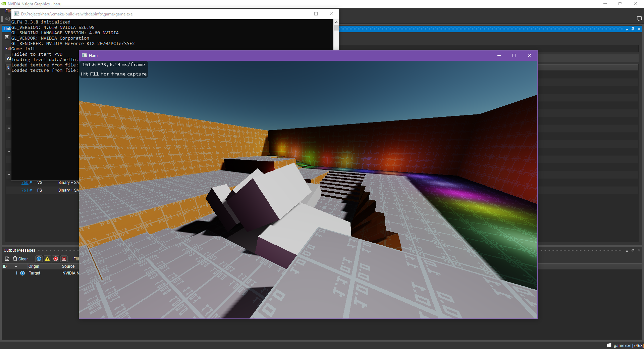Clear the Output Messages list
Viewport: 644px width, 349px height.
pos(20,259)
